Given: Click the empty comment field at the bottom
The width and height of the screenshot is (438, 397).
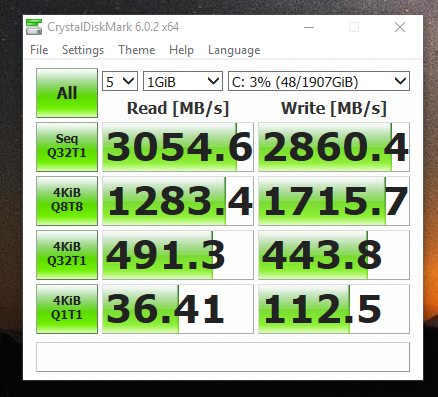Looking at the screenshot, I should click(223, 357).
